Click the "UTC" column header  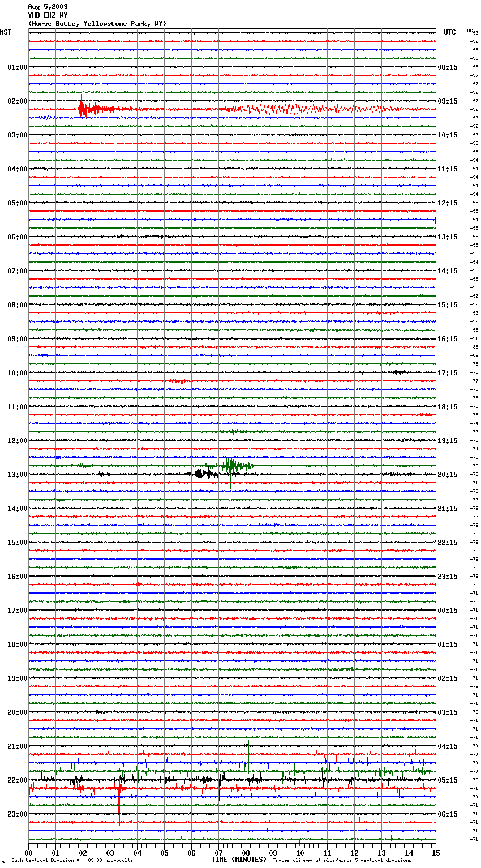(x=450, y=32)
